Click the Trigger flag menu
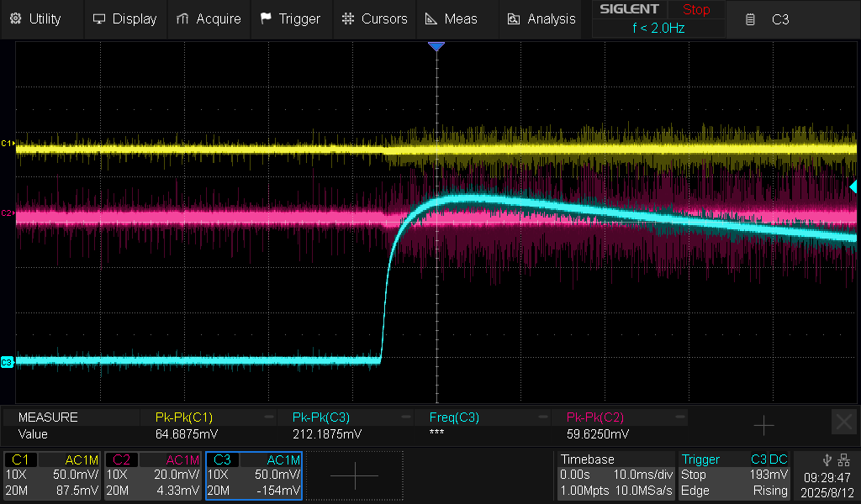Image resolution: width=861 pixels, height=504 pixels. click(x=290, y=18)
